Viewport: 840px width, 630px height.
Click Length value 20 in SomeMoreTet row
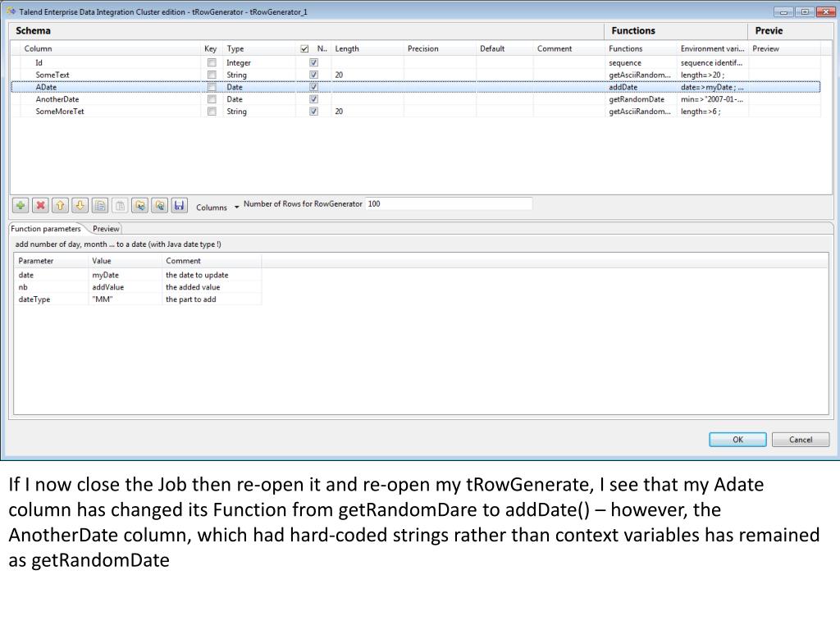pyautogui.click(x=339, y=112)
